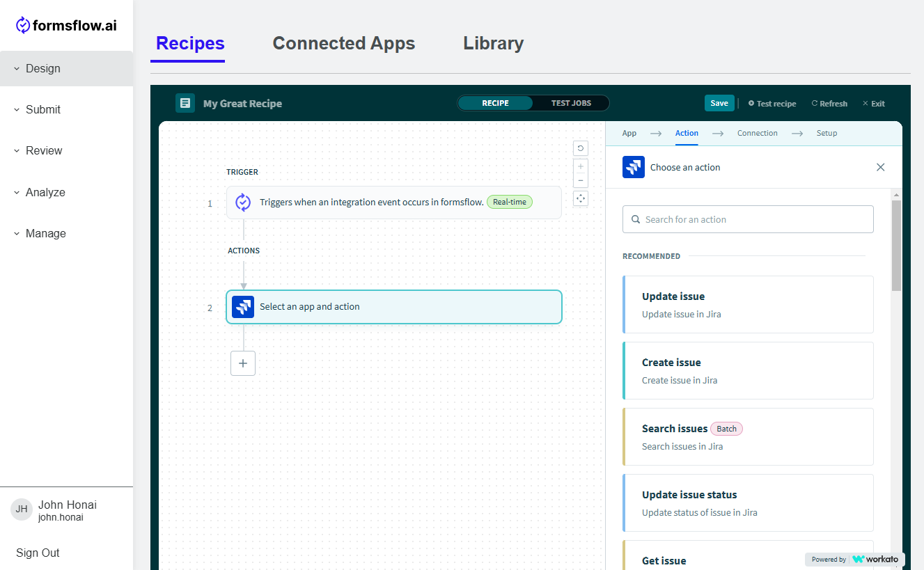Click the Search for an action field
The image size is (924, 570).
(748, 219)
